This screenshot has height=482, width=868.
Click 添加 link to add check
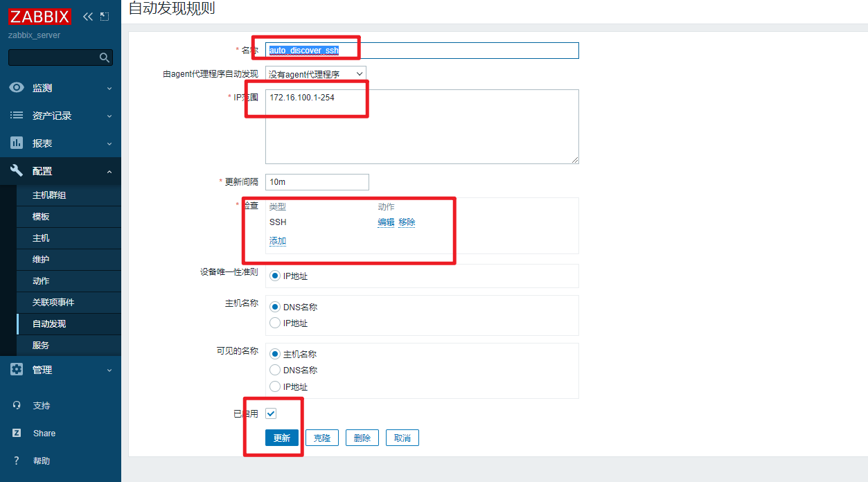(278, 241)
